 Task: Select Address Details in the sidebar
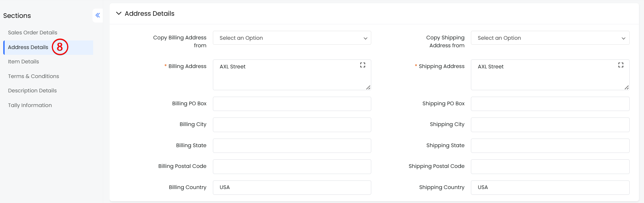[x=28, y=47]
